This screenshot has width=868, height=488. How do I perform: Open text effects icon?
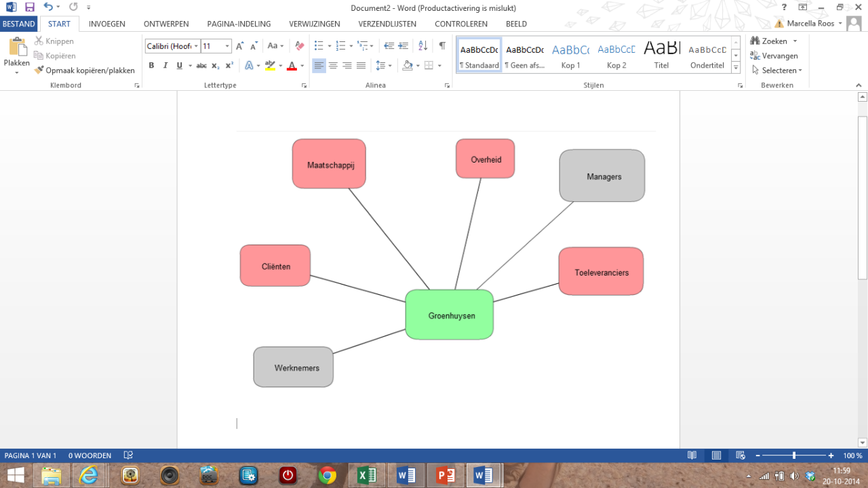coord(249,66)
